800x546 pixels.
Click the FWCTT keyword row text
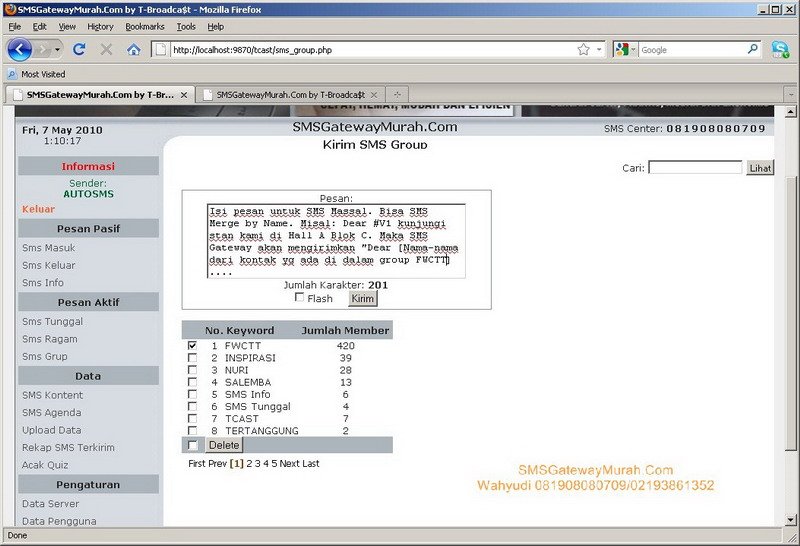pos(243,345)
